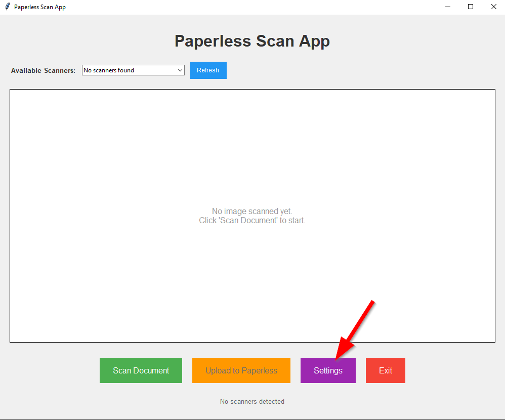505x420 pixels.
Task: Expand the Available Scanners dropdown arrow
Action: point(180,70)
